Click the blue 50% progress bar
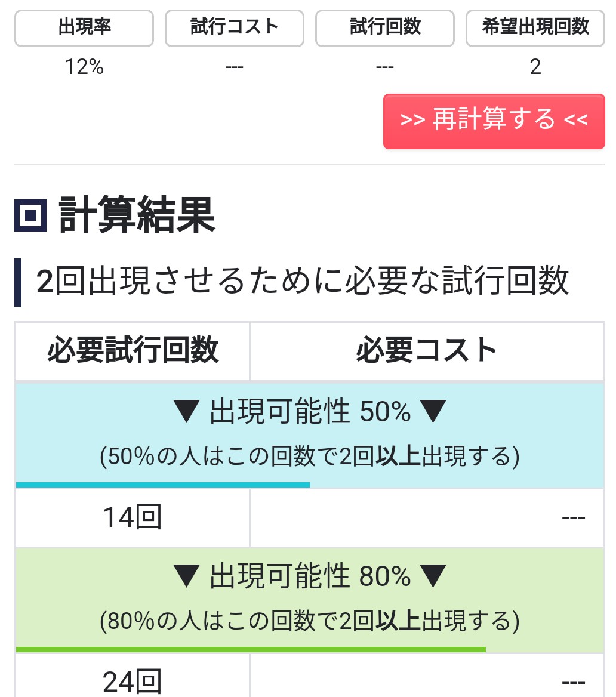 [x=162, y=485]
